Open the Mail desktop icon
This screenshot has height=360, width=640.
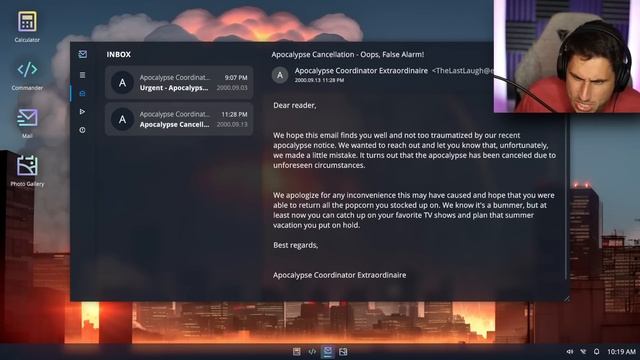(x=27, y=123)
